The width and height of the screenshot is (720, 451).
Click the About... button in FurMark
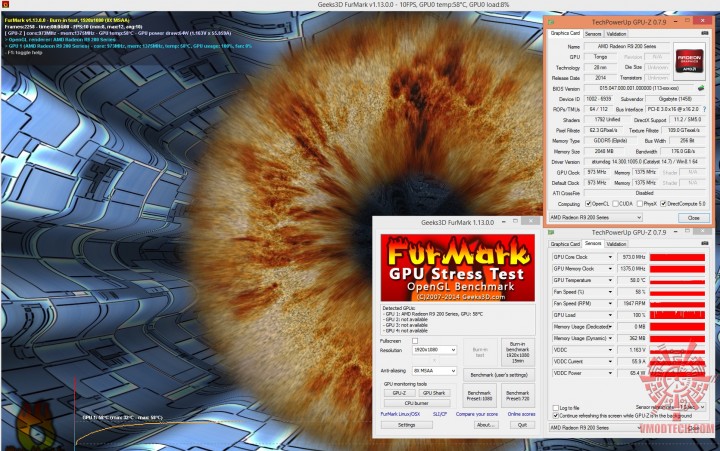(x=485, y=425)
